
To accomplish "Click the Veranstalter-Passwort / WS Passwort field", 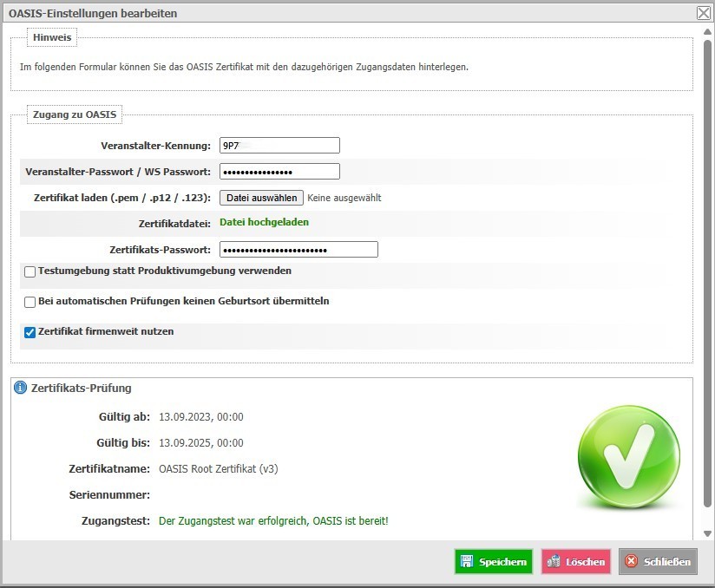I will point(279,172).
